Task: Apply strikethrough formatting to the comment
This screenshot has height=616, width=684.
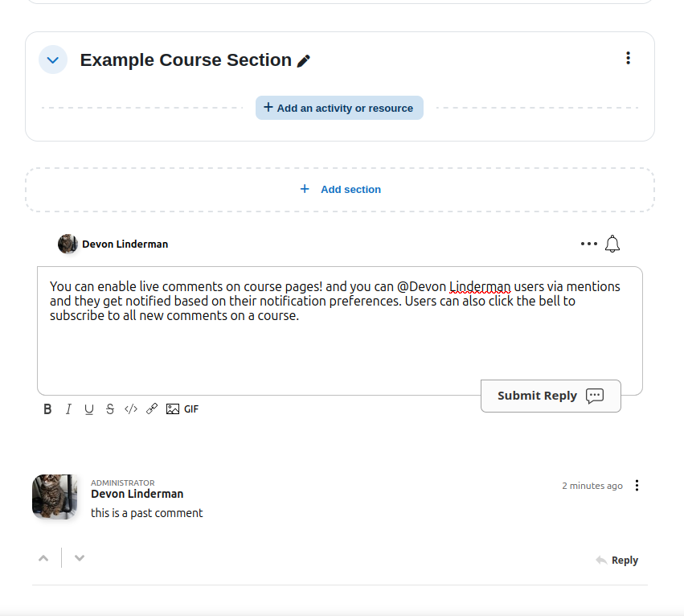Action: 109,409
